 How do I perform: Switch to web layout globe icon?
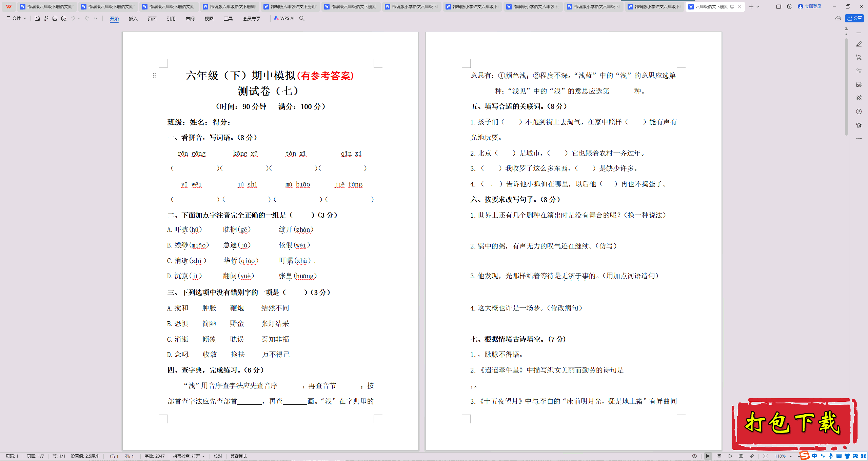coord(741,456)
